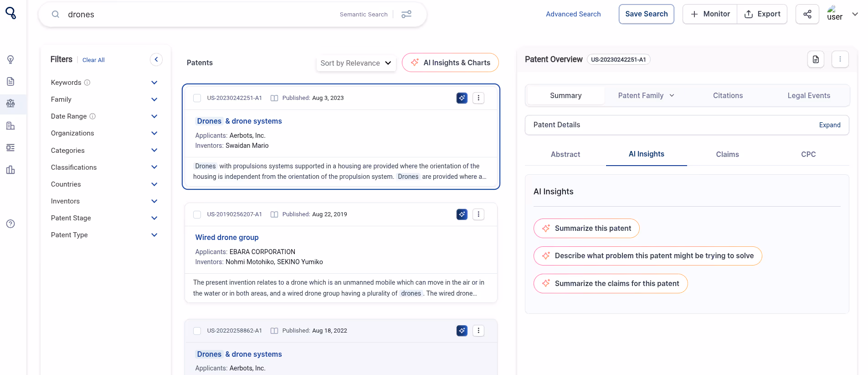
Task: Click Clear All filters link
Action: (x=93, y=60)
